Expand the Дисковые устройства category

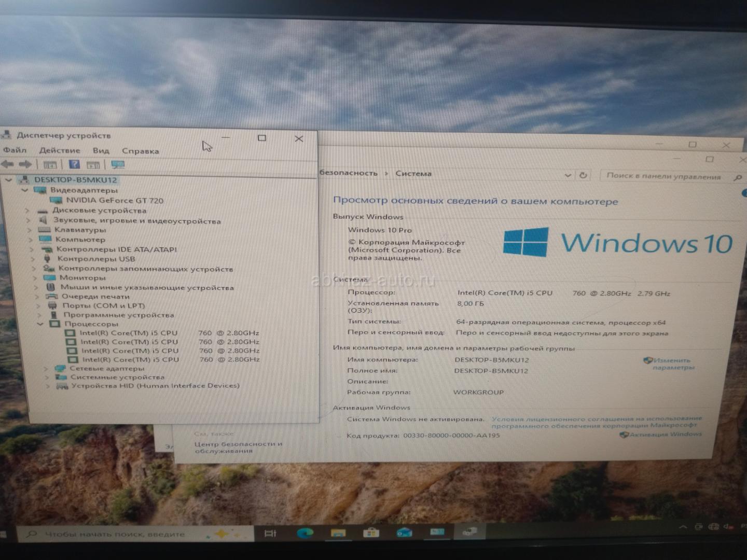[x=27, y=211]
